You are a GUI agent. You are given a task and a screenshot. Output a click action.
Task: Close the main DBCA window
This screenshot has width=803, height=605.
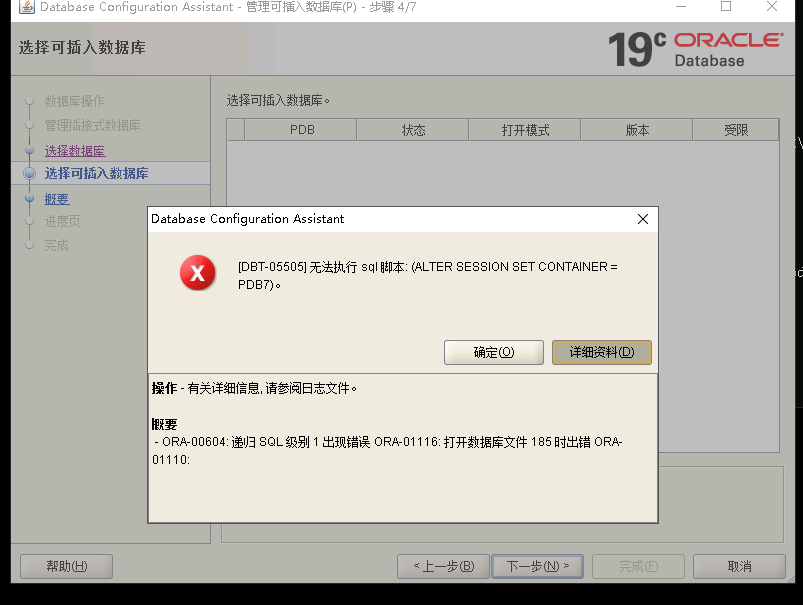point(772,7)
